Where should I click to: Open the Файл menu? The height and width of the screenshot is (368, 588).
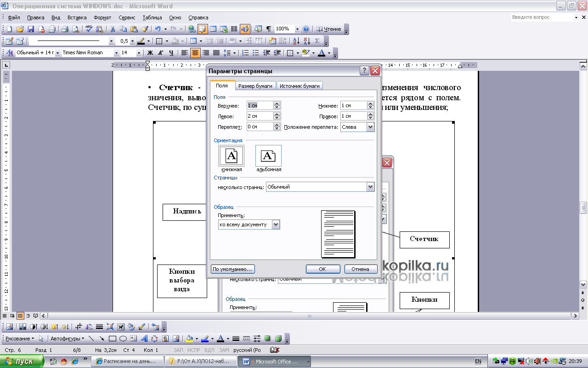(x=14, y=17)
